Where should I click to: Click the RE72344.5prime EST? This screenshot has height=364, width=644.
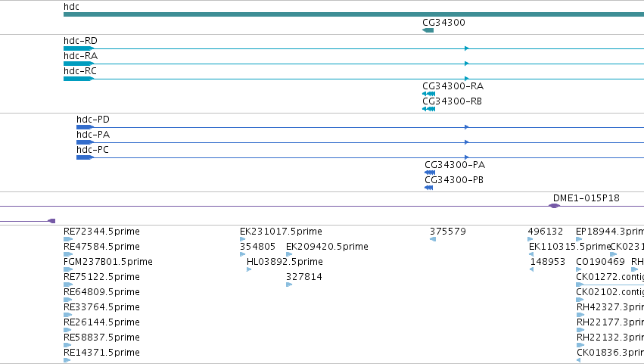pos(68,239)
